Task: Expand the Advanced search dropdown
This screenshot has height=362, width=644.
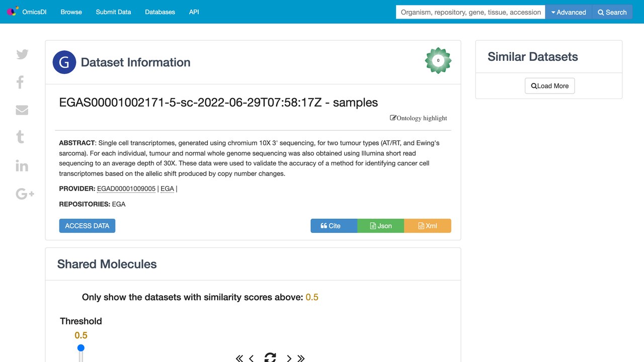Action: pos(569,12)
